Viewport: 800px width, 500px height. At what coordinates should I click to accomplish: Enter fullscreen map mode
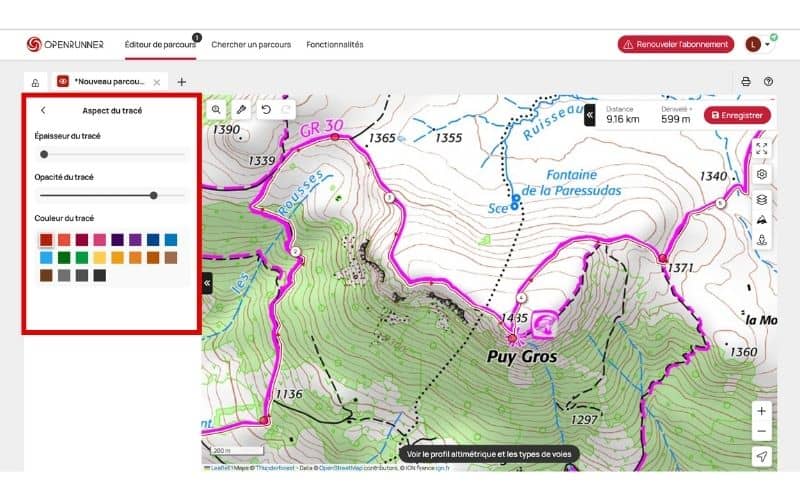pos(762,148)
